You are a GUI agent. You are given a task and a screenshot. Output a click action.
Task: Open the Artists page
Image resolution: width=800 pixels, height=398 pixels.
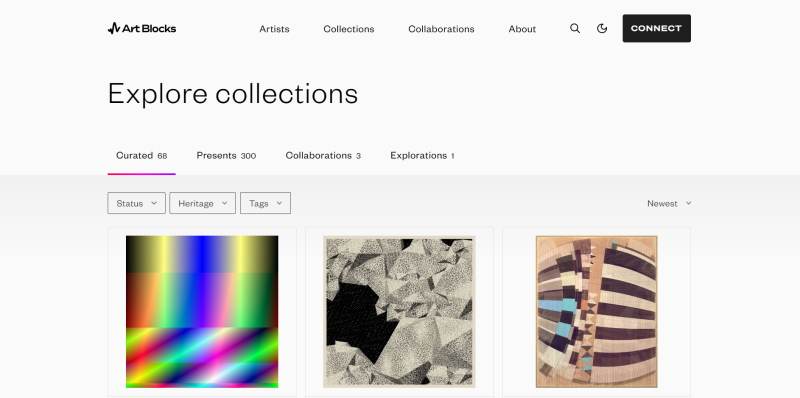[274, 29]
